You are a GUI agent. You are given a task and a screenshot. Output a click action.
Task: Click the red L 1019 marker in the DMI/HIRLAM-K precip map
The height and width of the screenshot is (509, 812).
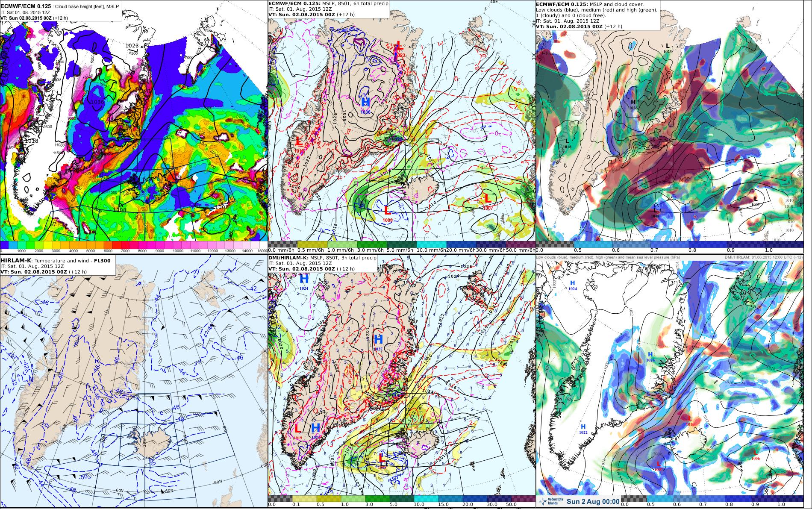coord(297,431)
